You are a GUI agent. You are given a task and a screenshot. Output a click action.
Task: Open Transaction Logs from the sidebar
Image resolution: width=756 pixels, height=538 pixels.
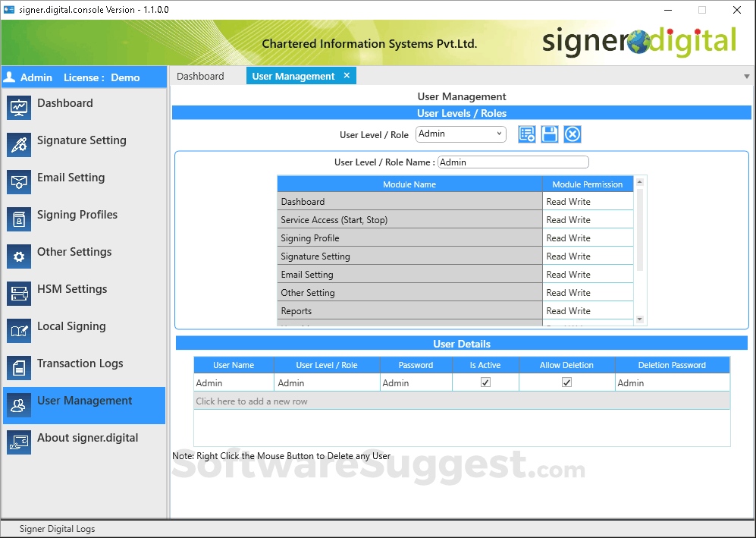tap(80, 363)
